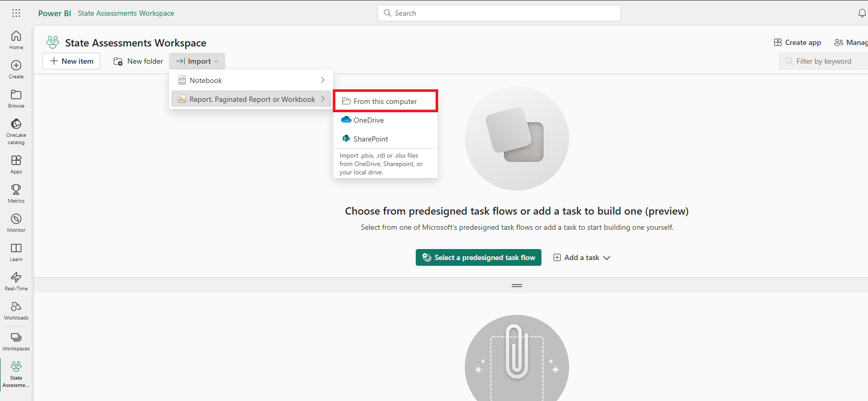
Task: Open Apps from the left navigation
Action: coord(16,164)
